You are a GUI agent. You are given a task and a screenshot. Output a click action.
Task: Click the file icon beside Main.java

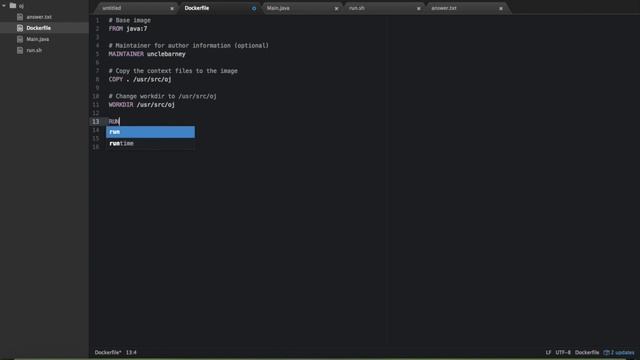tap(20, 39)
